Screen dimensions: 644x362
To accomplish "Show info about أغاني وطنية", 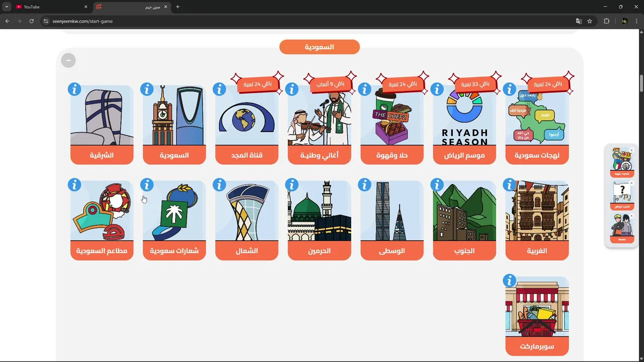I will tap(292, 89).
